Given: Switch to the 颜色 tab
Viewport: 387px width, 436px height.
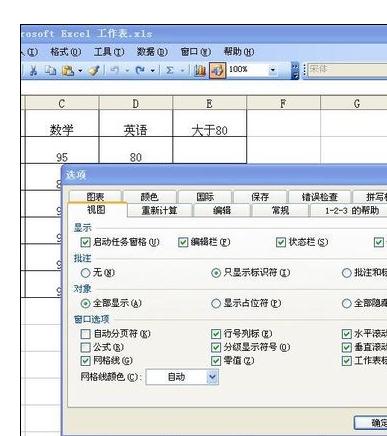Looking at the screenshot, I should coord(150,197).
